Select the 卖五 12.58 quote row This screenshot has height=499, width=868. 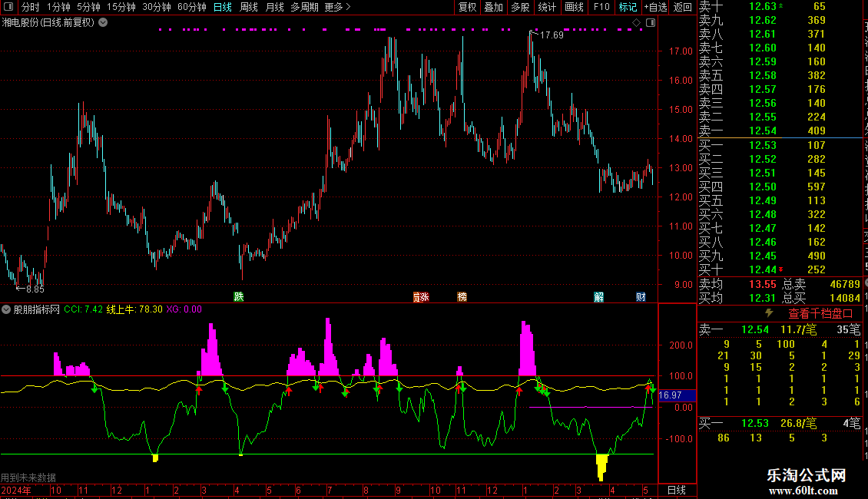point(780,76)
